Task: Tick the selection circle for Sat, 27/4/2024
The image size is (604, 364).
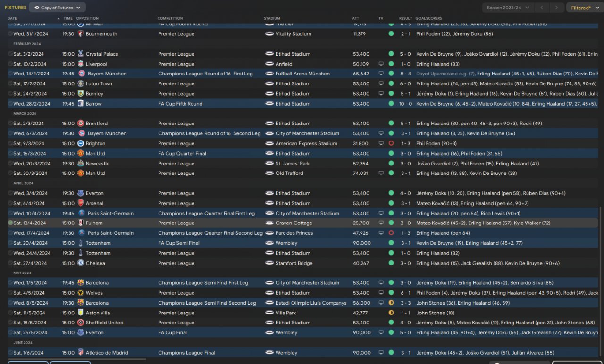Action: [x=10, y=263]
